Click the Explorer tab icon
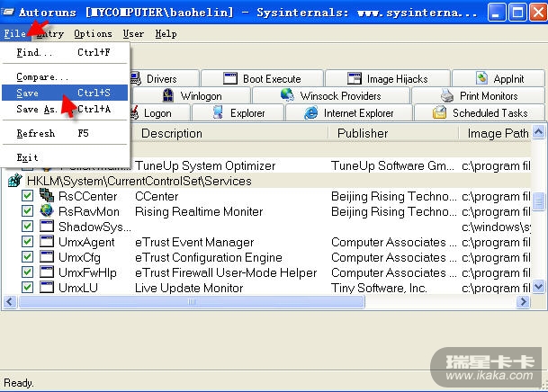 (x=218, y=112)
